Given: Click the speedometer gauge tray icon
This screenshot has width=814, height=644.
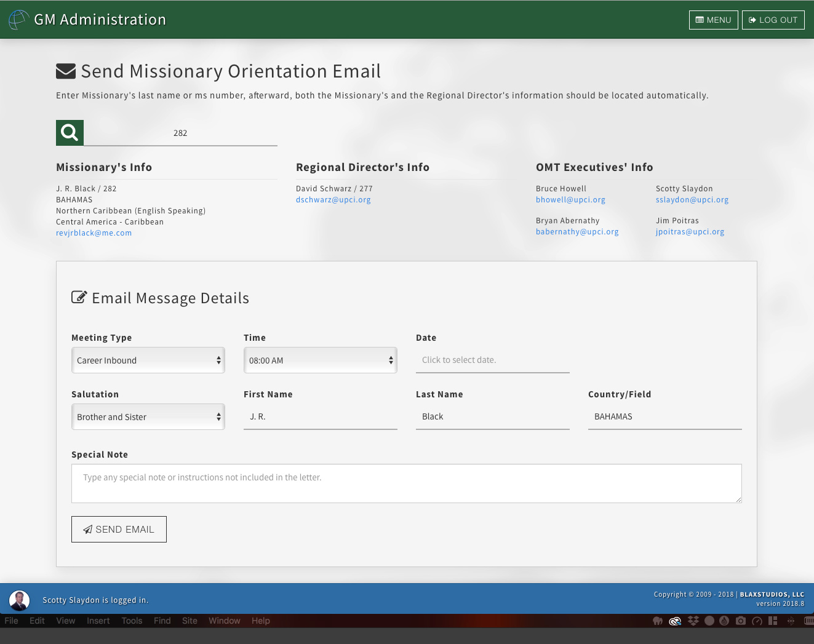Looking at the screenshot, I should click(757, 621).
